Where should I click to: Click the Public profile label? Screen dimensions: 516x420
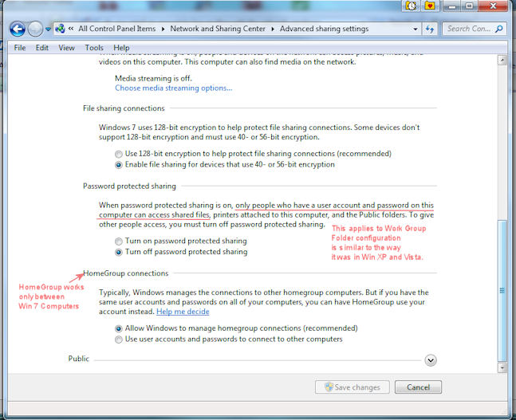coord(79,359)
